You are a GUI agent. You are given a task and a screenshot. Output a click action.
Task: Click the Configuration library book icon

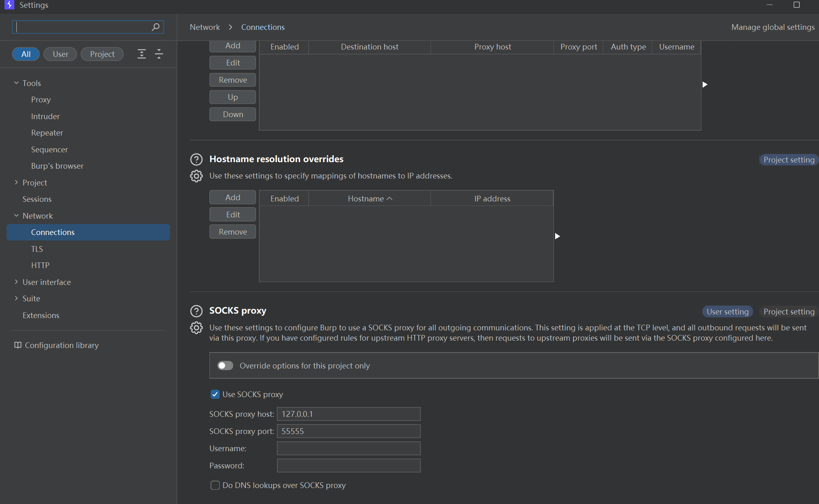coord(18,345)
